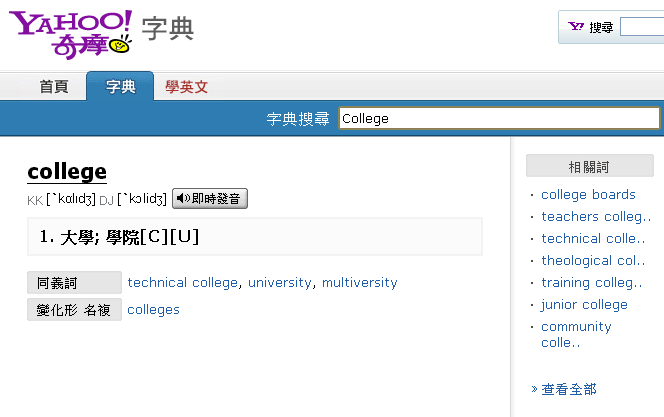This screenshot has height=417, width=664.
Task: Click the small Y! icon beside 搜尋
Action: pyautogui.click(x=575, y=27)
